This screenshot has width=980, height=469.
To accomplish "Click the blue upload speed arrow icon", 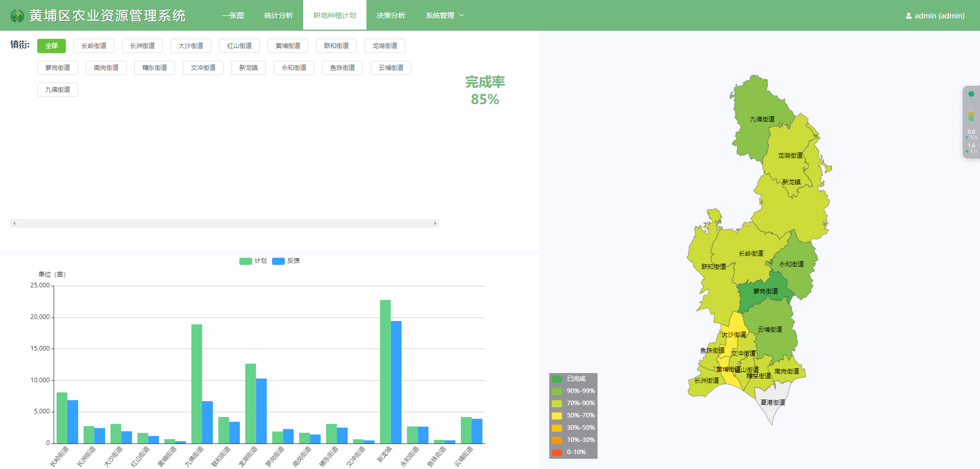I will tap(967, 137).
